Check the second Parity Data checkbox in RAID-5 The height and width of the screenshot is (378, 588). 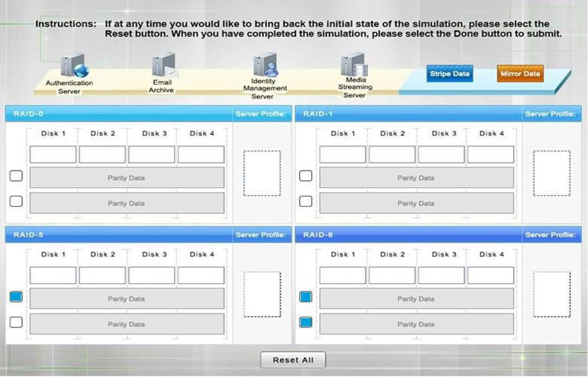point(16,322)
